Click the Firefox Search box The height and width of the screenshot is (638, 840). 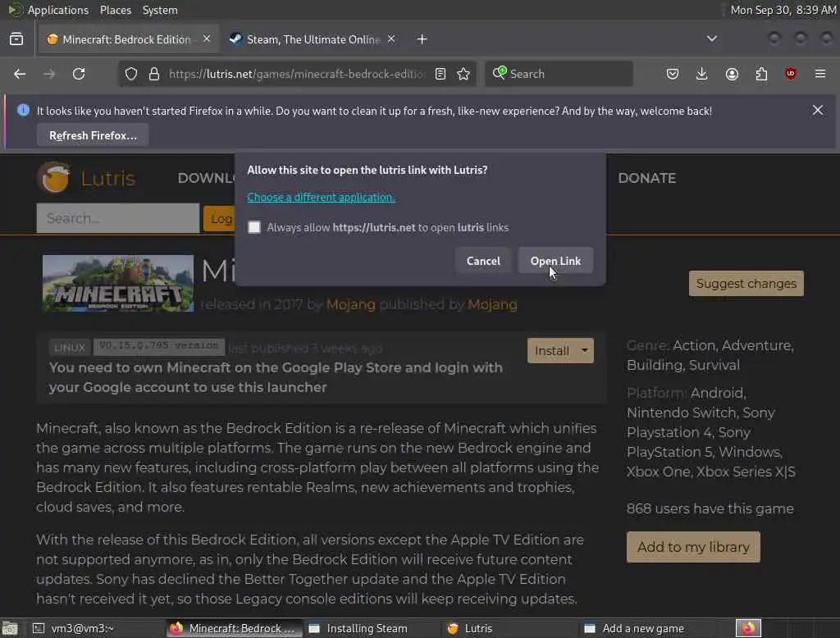559,74
